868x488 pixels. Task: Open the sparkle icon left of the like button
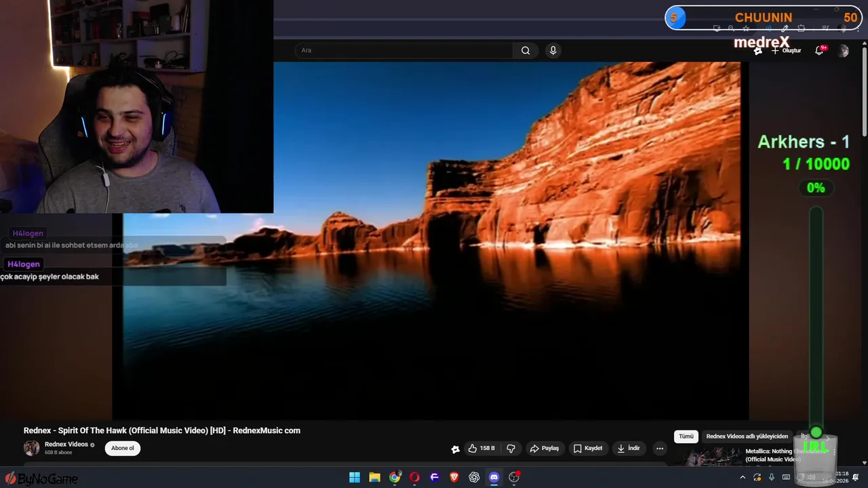point(455,449)
